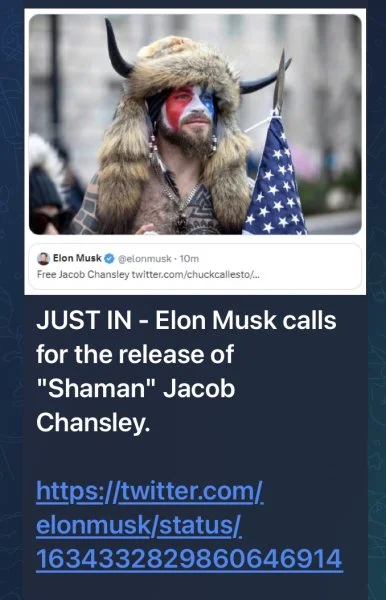
Task: Open the photo of the horned fur hat man
Action: [x=195, y=124]
